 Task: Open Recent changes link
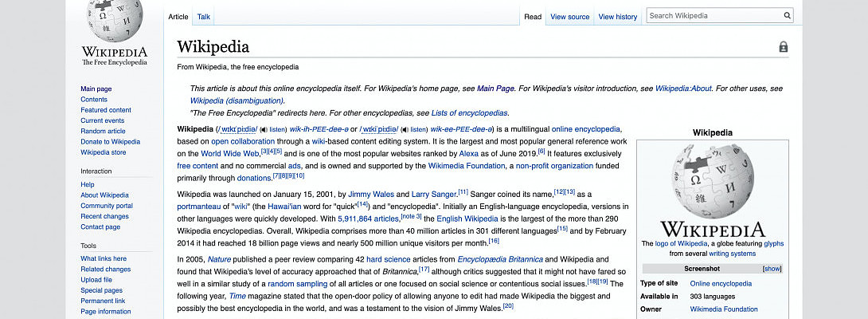click(104, 216)
